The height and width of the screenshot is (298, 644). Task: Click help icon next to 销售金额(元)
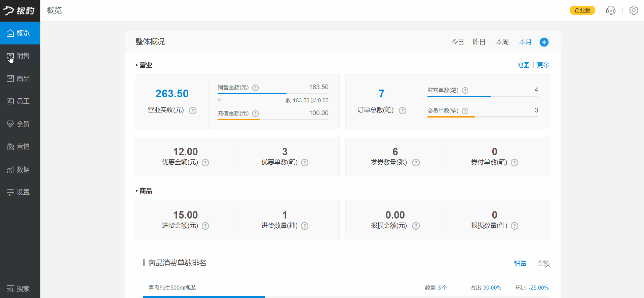pos(256,88)
